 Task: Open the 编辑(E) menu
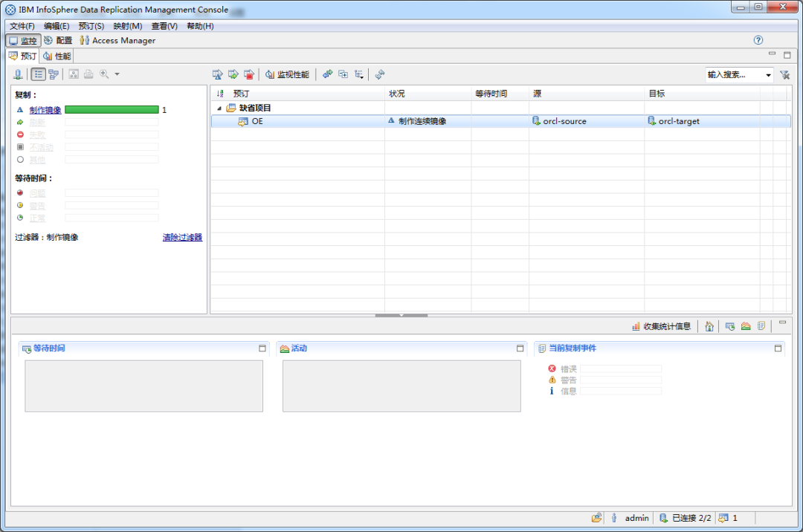pos(57,26)
